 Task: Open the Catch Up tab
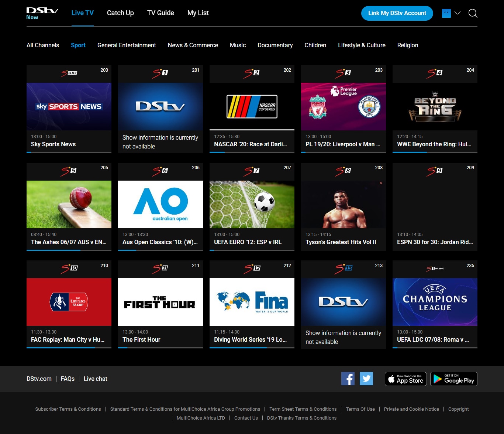pyautogui.click(x=120, y=13)
